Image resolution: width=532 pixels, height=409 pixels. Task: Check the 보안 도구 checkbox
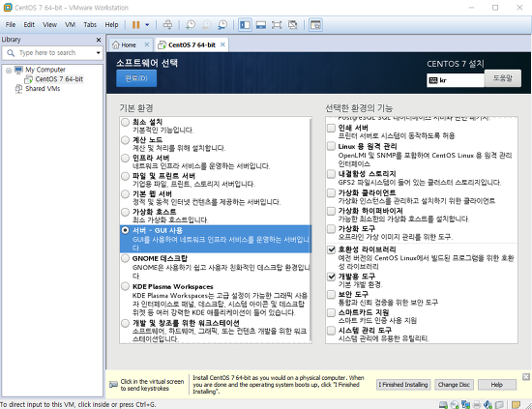[331, 294]
